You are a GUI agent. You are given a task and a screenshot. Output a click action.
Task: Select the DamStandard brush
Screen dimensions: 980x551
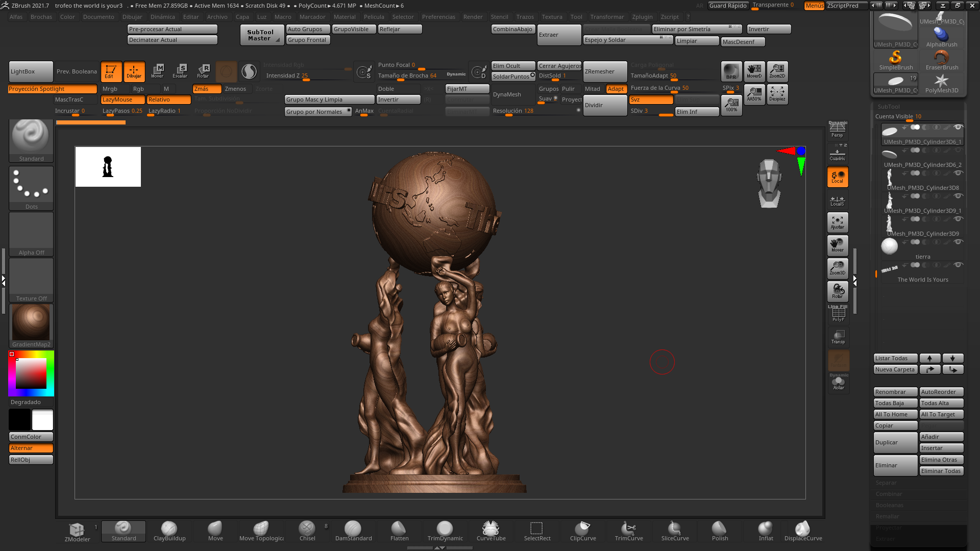point(353,531)
